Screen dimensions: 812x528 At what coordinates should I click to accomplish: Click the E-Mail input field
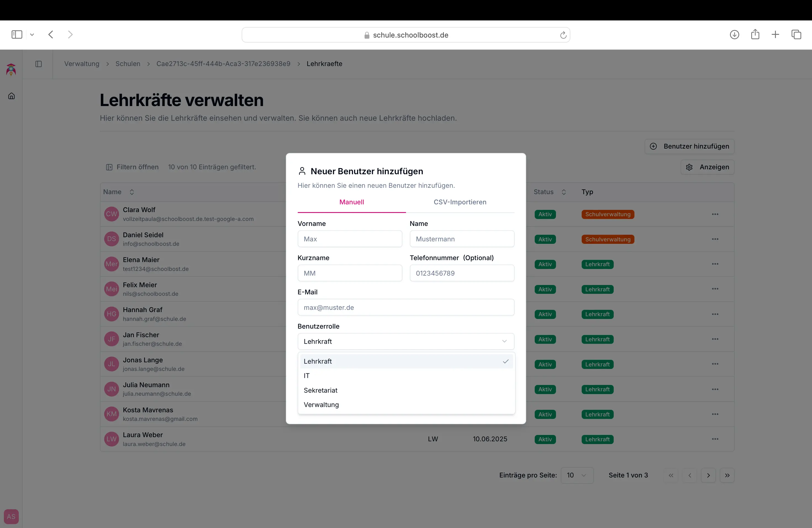pyautogui.click(x=405, y=307)
